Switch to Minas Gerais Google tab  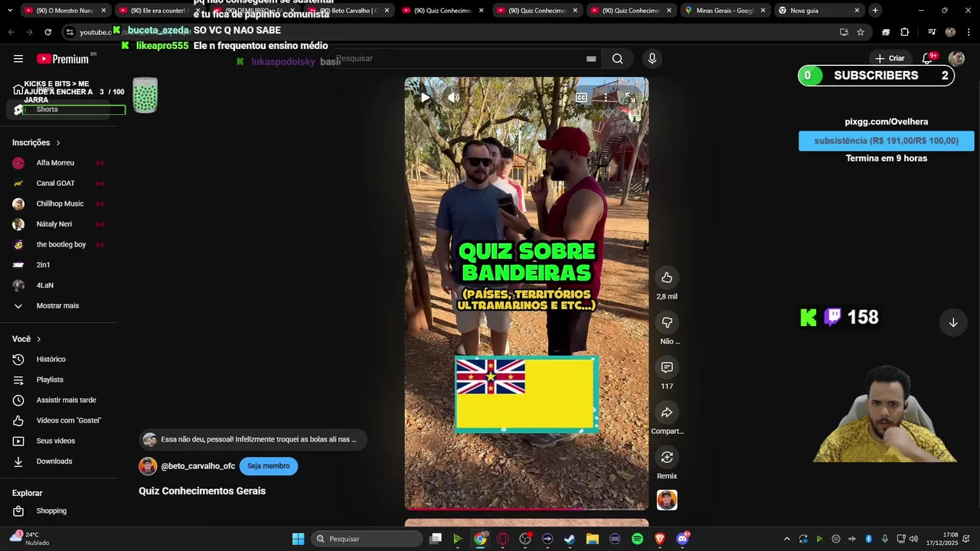(724, 11)
